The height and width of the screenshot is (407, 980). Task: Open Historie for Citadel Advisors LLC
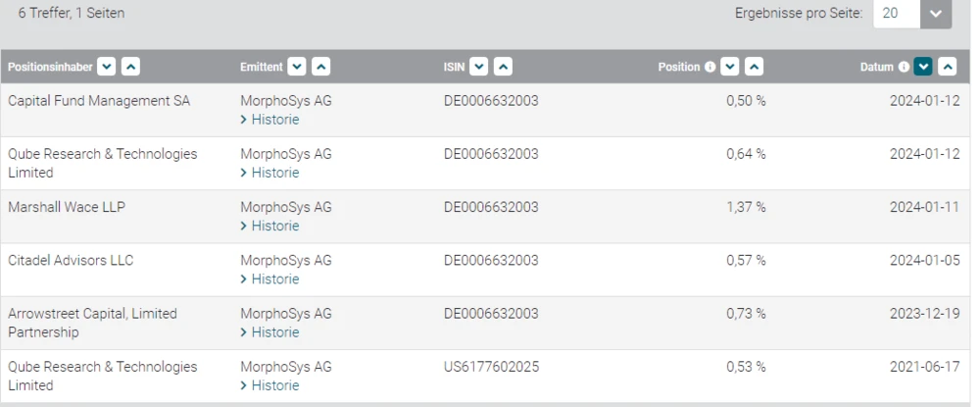(274, 279)
